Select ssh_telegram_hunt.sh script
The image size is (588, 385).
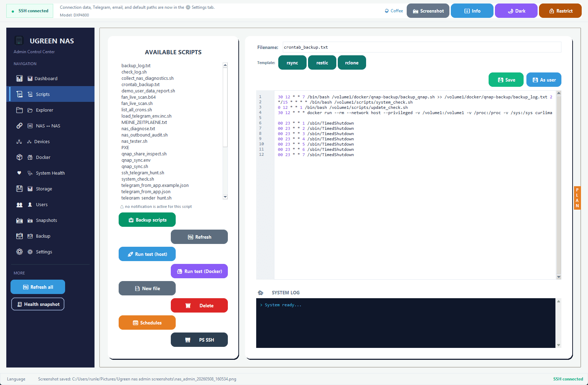pos(143,173)
